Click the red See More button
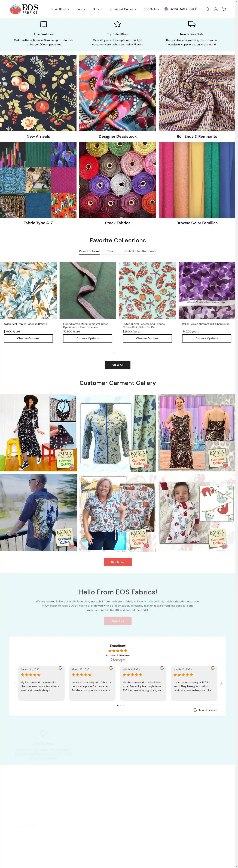 (x=117, y=562)
